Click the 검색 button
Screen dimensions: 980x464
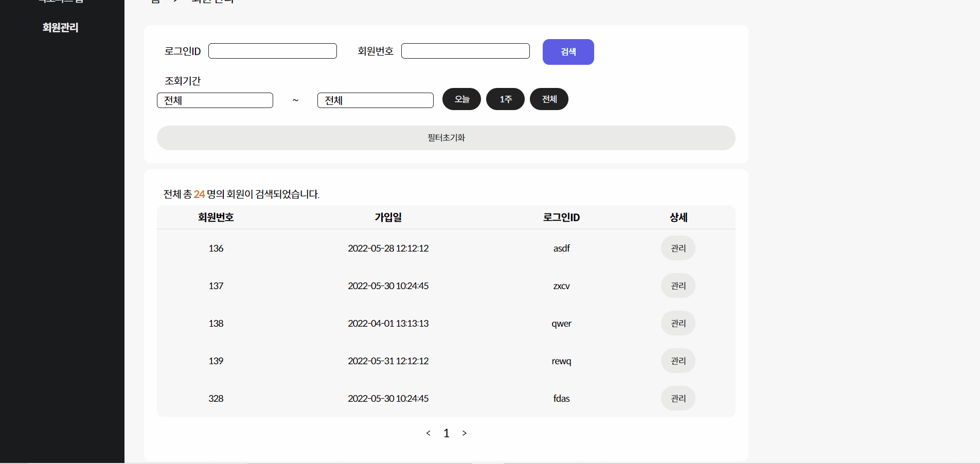coord(568,52)
